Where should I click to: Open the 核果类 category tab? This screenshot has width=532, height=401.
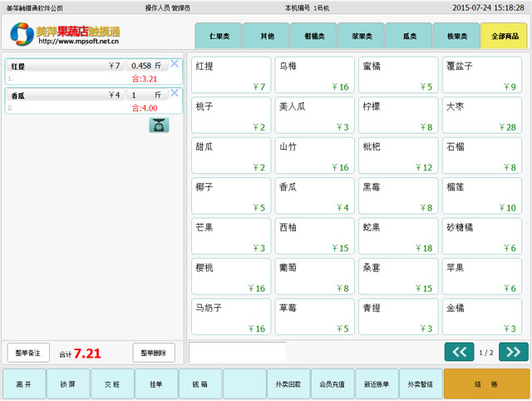point(456,36)
